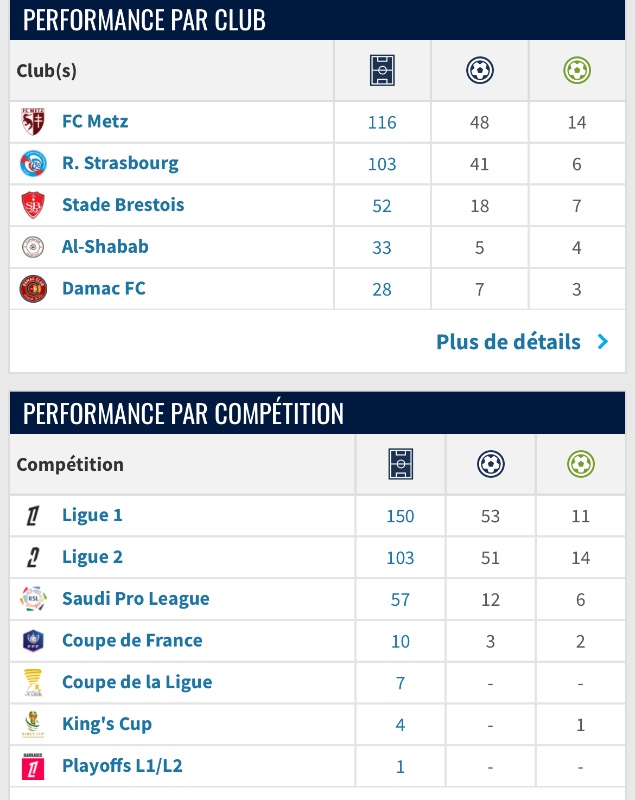Click the green assists ball icon in competition table
Screen dimensions: 635x800
click(580, 464)
